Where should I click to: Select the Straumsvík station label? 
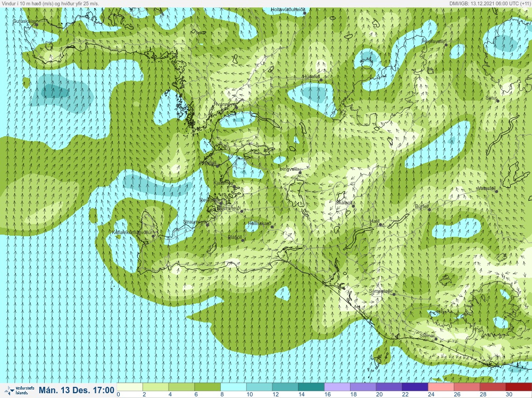(x=195, y=222)
